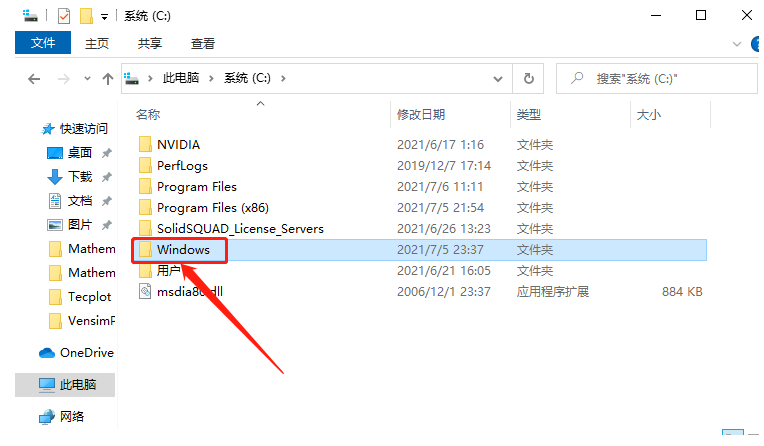764x446 pixels.
Task: Select the Program Files (x86) folder
Action: 212,208
